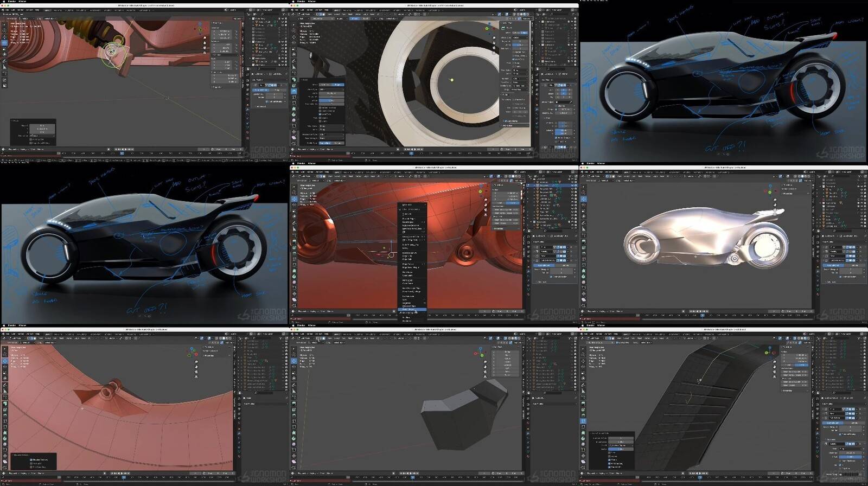The image size is (868, 486).
Task: Click the navigation axis gizmo in the silver bike window
Action: point(770,191)
